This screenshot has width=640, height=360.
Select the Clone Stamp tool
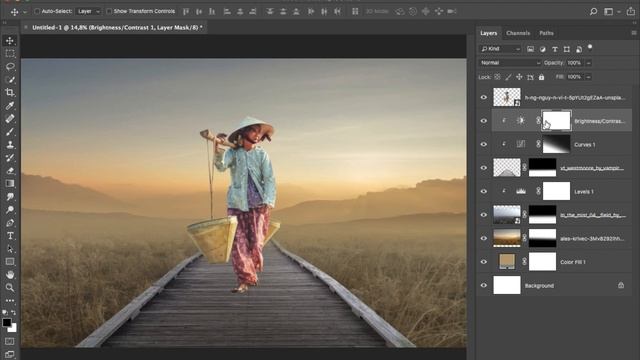[10, 145]
